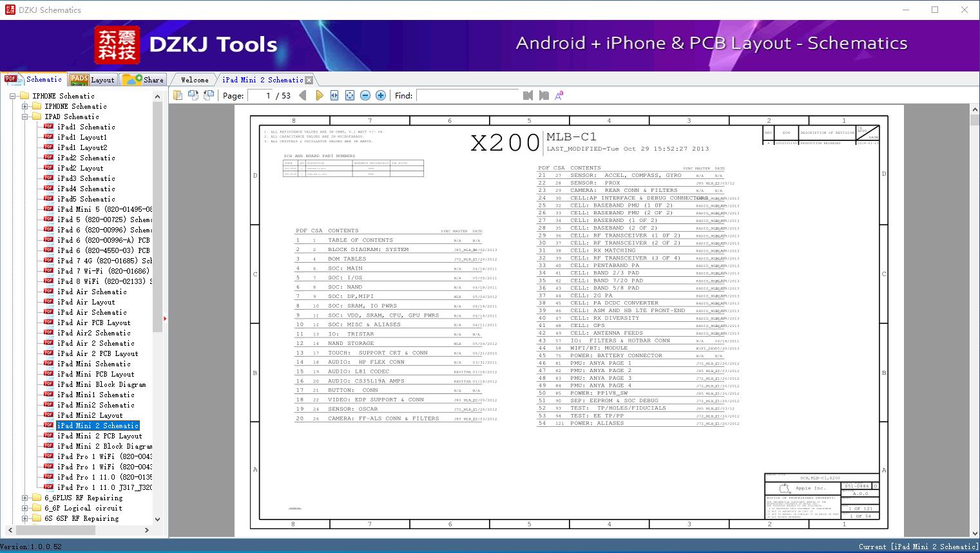Viewport: 980px width, 553px height.
Task: Expand the 6S 6SP RF Repairing folder
Action: 25,518
